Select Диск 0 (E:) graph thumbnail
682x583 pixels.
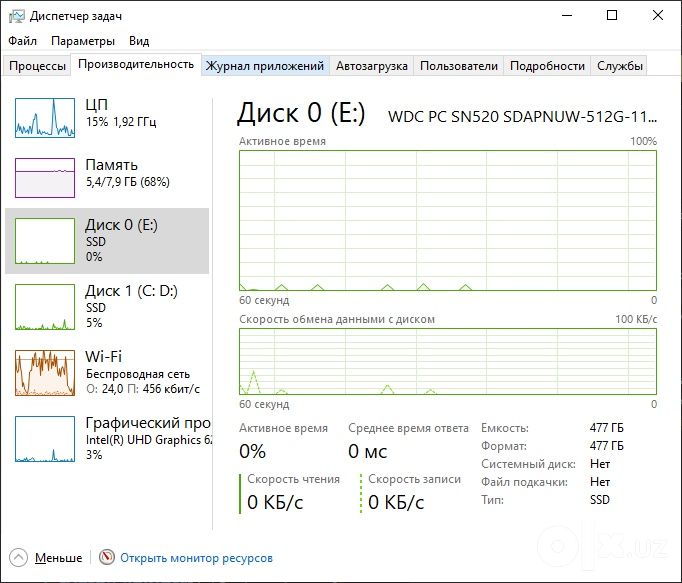point(45,241)
